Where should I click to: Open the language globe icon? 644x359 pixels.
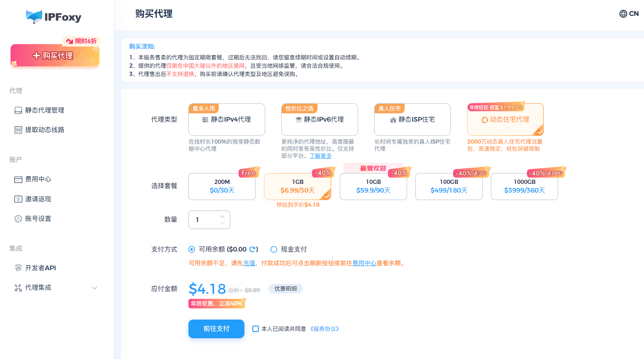pos(623,14)
